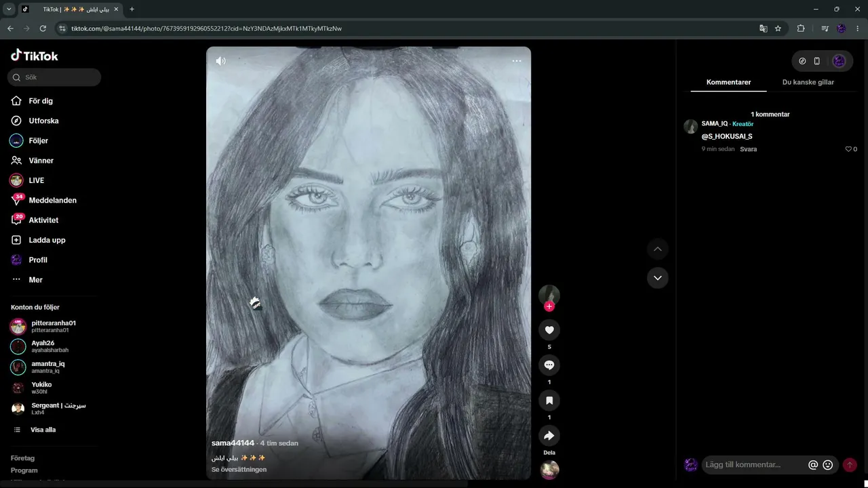Share the post via Dela arrow

pos(549,436)
